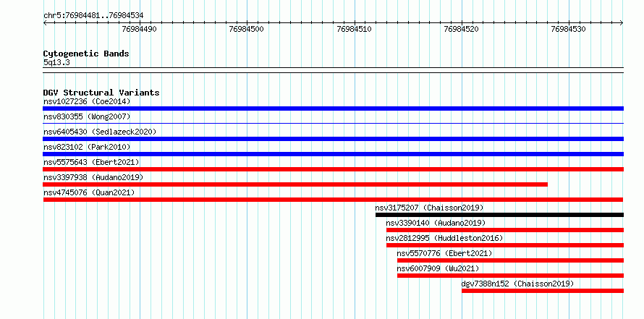Click ruler position 76984500

pos(247,30)
